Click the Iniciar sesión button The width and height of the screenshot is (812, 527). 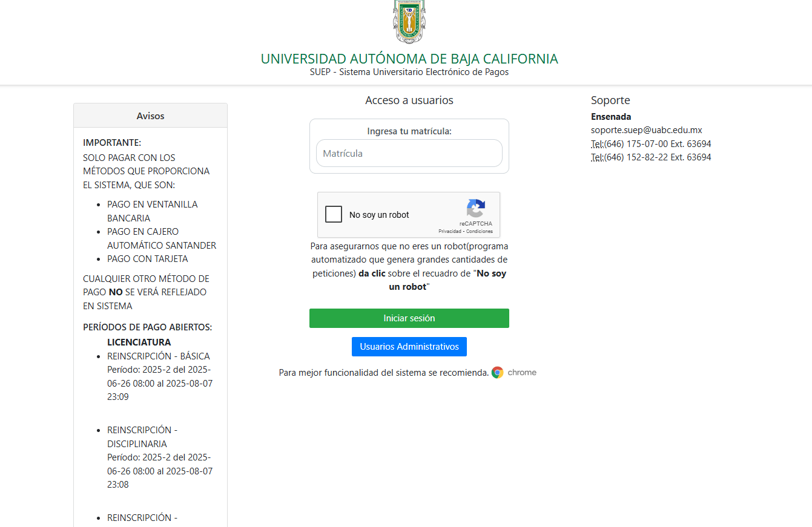click(x=409, y=318)
